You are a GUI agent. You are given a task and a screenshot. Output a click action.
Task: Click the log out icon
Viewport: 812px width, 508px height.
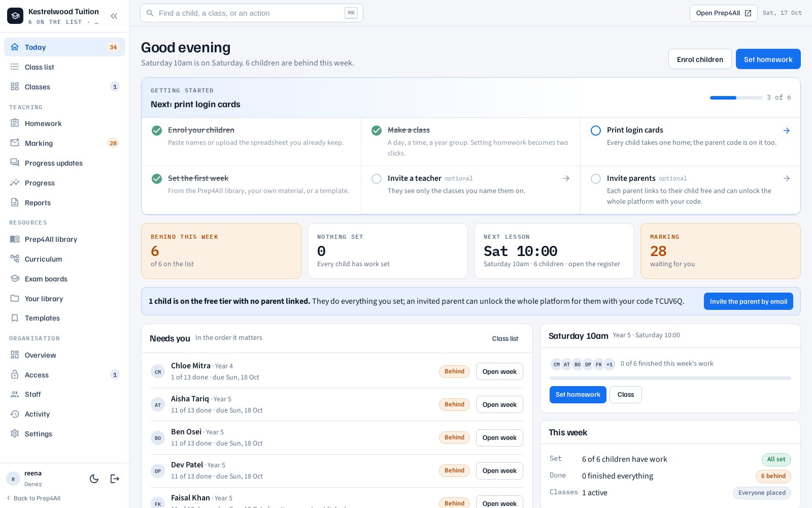click(x=115, y=479)
